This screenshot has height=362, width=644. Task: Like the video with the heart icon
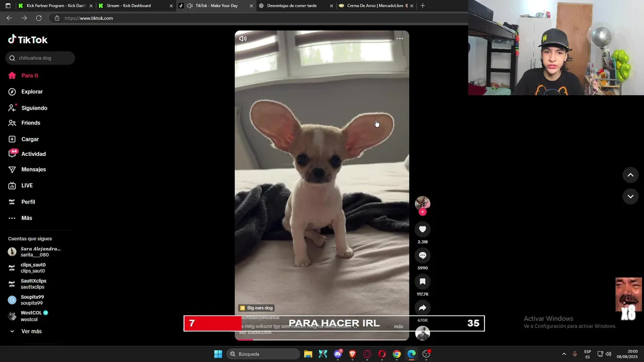point(423,229)
